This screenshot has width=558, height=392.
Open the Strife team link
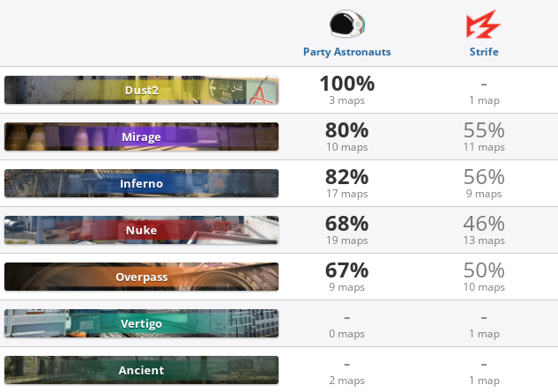pos(484,52)
